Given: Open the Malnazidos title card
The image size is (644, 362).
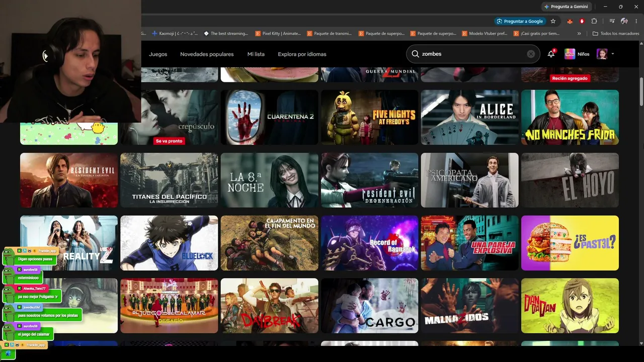Looking at the screenshot, I should 469,306.
